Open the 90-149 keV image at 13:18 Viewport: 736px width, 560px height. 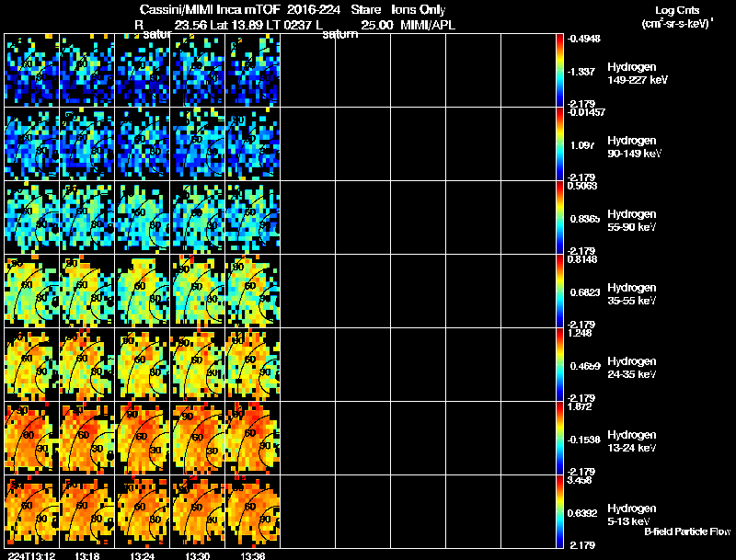87,144
